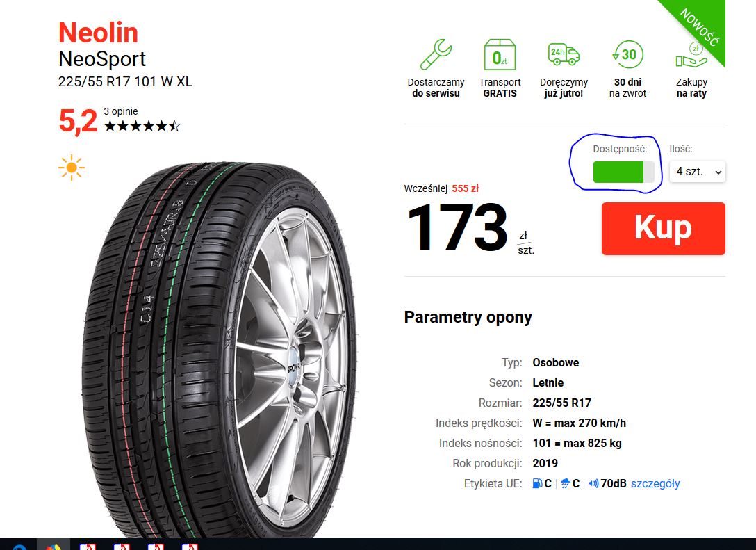Click the summer sun season icon
Image resolution: width=756 pixels, height=550 pixels.
click(x=72, y=168)
